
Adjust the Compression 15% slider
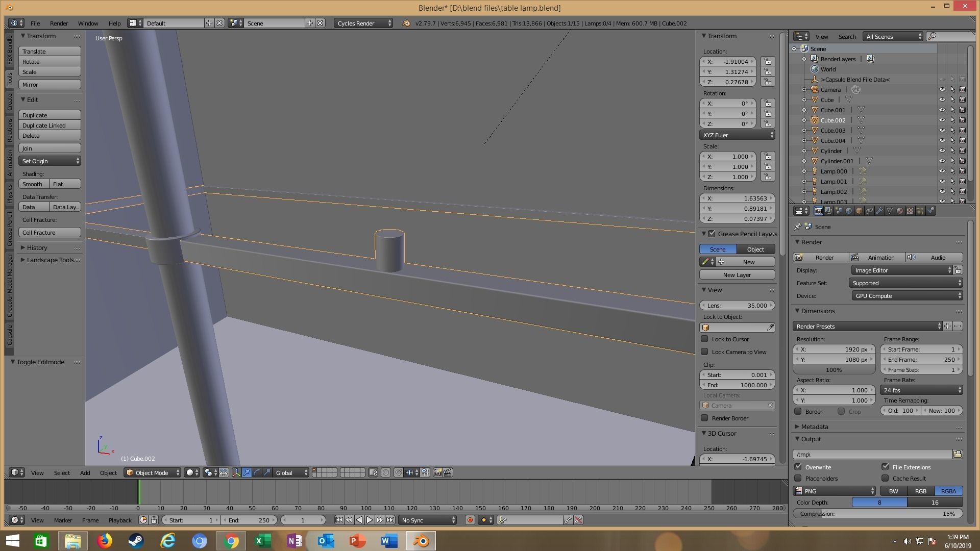click(x=878, y=514)
